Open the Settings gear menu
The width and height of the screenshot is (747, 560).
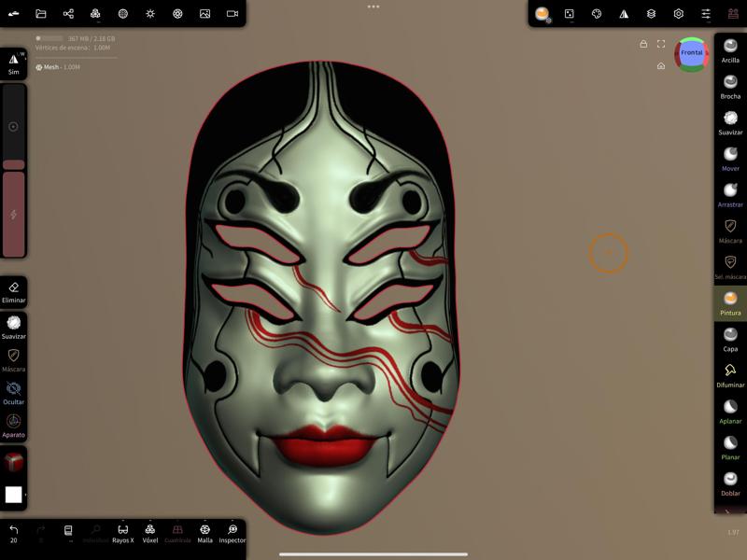point(679,14)
